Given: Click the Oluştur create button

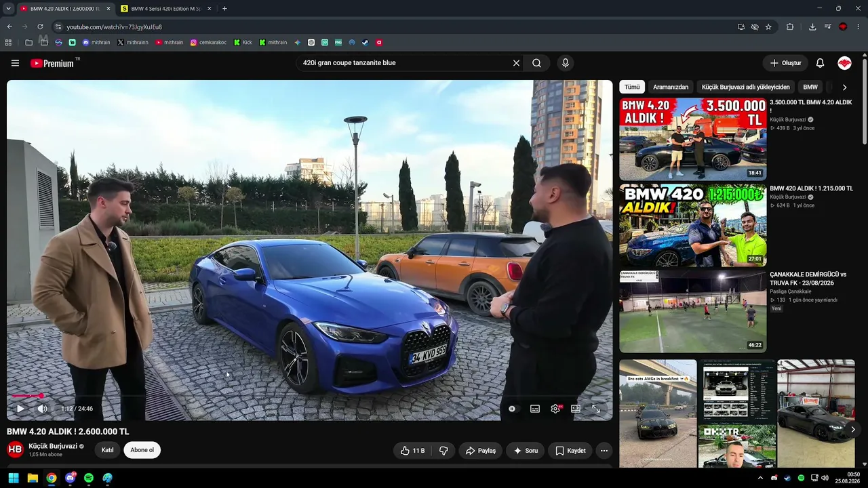Looking at the screenshot, I should (x=785, y=63).
